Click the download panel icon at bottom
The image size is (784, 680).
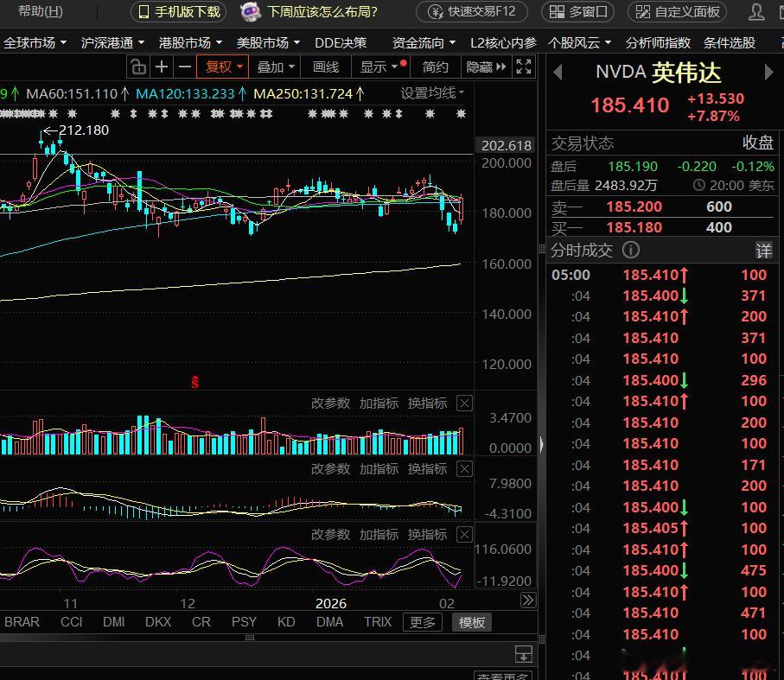[524, 653]
